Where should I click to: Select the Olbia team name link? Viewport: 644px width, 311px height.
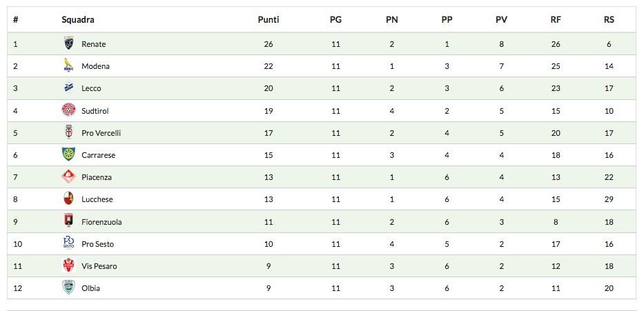click(90, 288)
